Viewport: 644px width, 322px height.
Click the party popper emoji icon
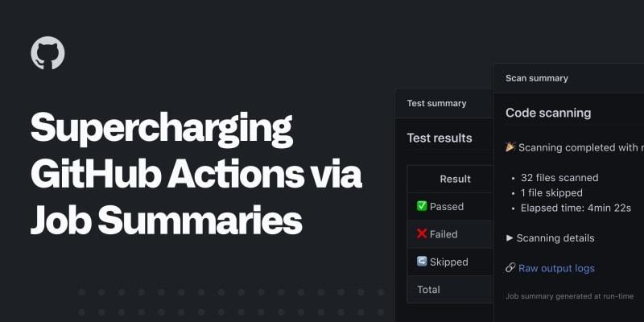point(510,147)
